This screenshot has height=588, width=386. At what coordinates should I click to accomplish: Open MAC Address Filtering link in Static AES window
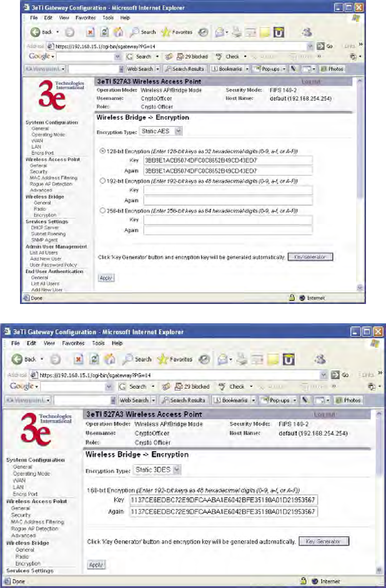tap(54, 178)
